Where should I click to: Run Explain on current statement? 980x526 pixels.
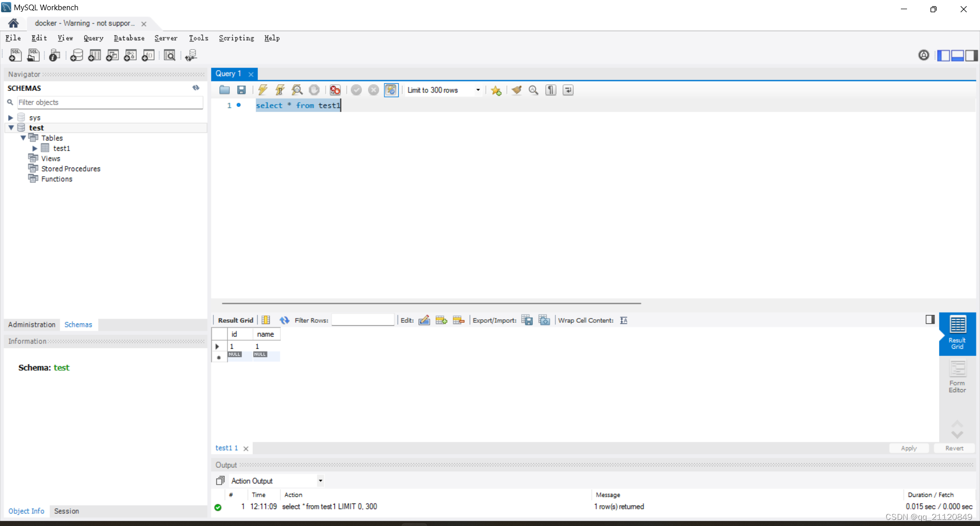click(x=297, y=90)
